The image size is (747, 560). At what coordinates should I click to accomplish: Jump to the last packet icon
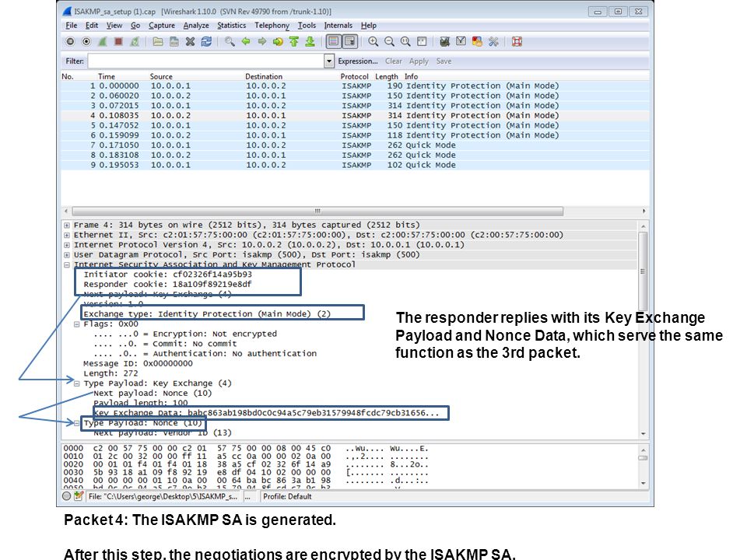tap(310, 42)
